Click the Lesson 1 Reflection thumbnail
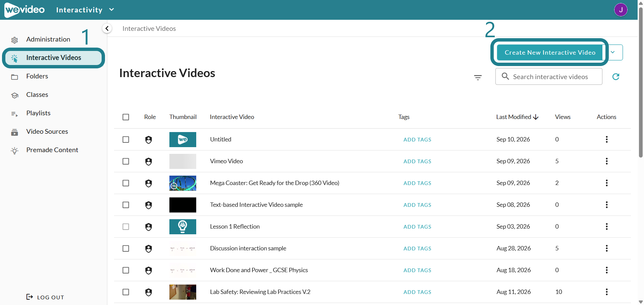Image resolution: width=644 pixels, height=305 pixels. click(x=183, y=227)
